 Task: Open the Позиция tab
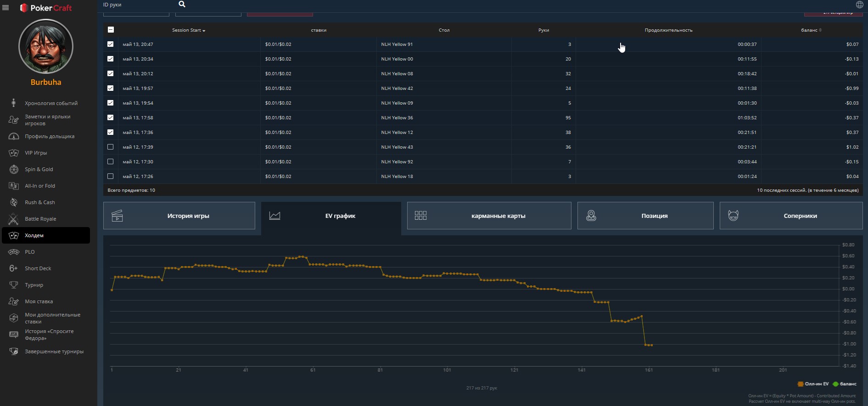click(x=645, y=216)
